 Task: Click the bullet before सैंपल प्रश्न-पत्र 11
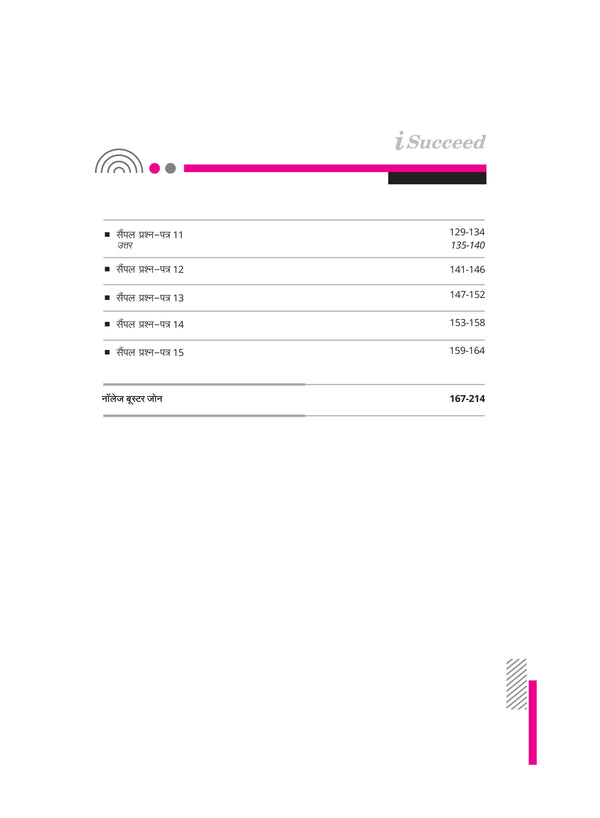(107, 234)
